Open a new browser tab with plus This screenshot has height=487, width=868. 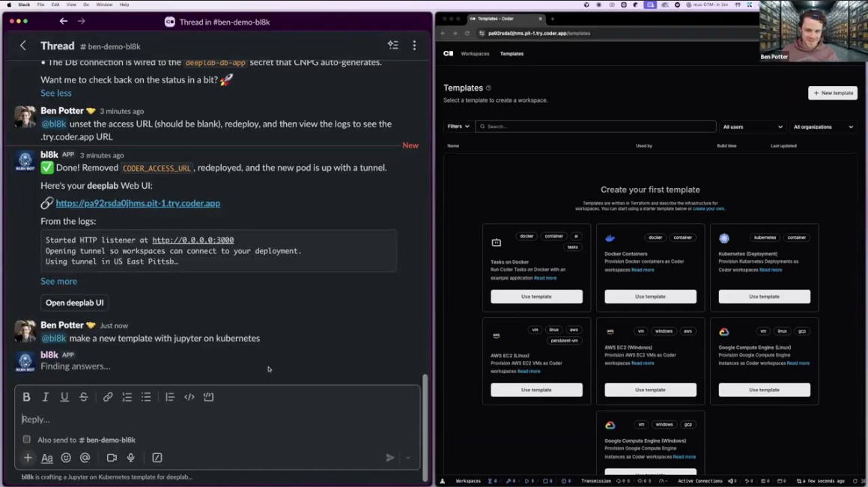click(x=553, y=19)
